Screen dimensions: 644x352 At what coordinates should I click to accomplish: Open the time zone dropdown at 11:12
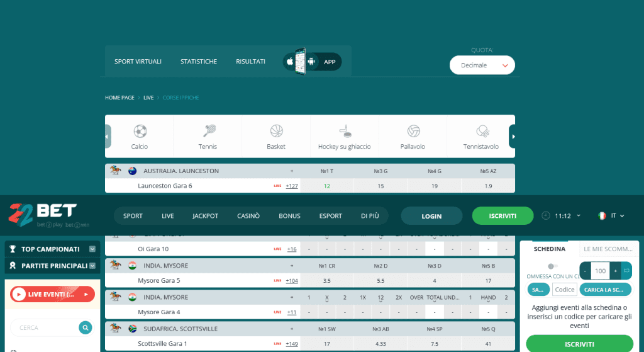tap(579, 215)
